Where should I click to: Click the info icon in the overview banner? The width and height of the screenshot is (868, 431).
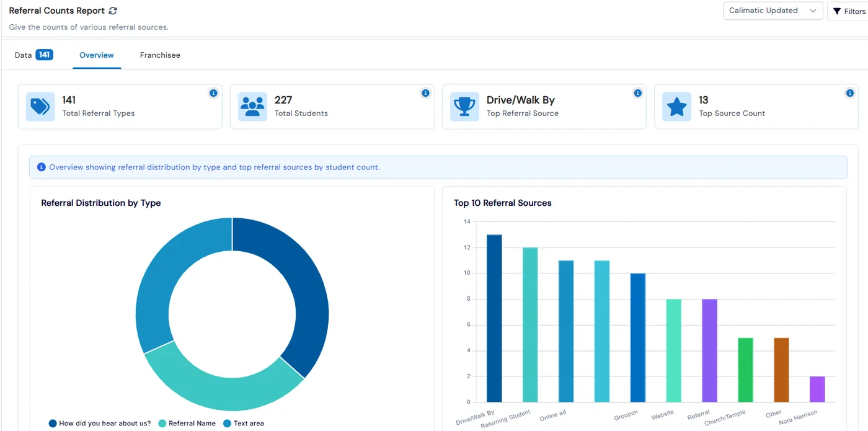[42, 167]
